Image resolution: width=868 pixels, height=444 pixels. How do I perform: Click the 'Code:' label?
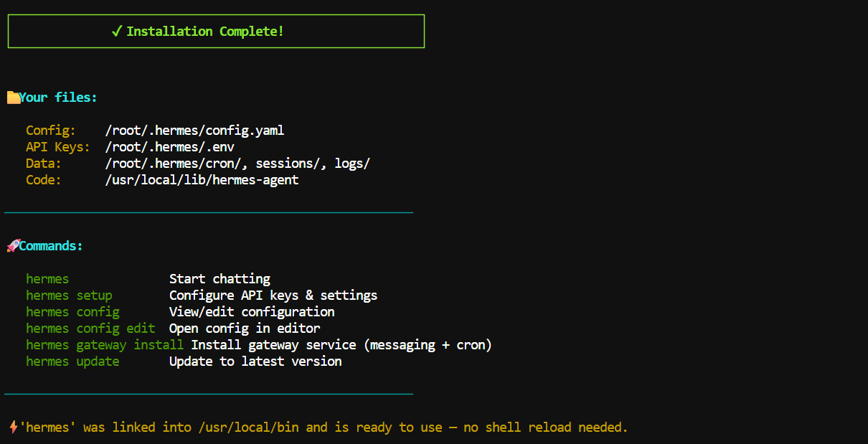[44, 180]
